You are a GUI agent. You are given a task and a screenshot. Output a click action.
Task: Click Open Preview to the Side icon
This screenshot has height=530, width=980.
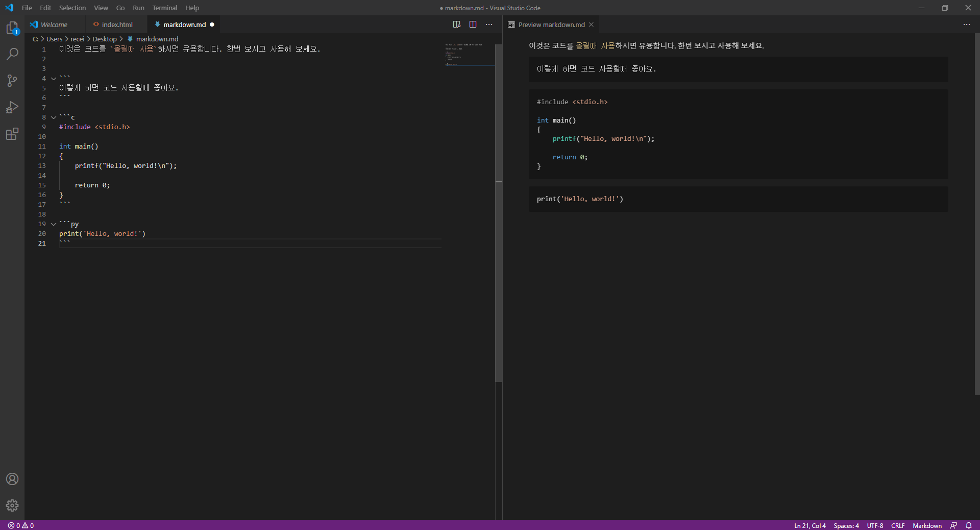coord(457,25)
